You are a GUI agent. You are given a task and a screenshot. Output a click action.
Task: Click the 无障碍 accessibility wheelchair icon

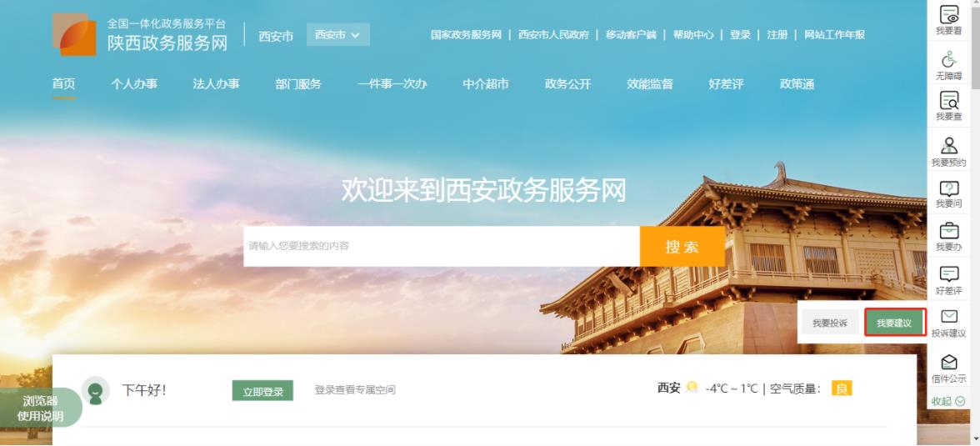[x=948, y=60]
